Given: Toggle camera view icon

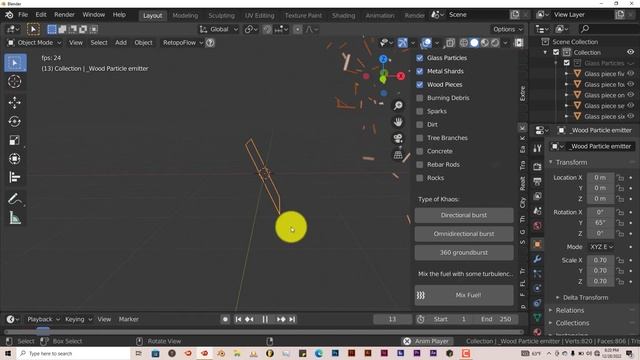Looking at the screenshot, I should [398, 138].
